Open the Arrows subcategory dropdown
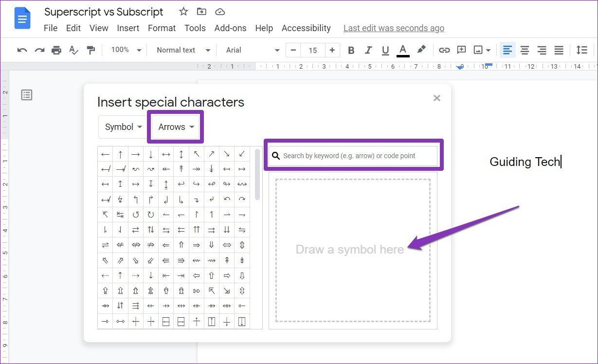598x364 pixels. 176,127
